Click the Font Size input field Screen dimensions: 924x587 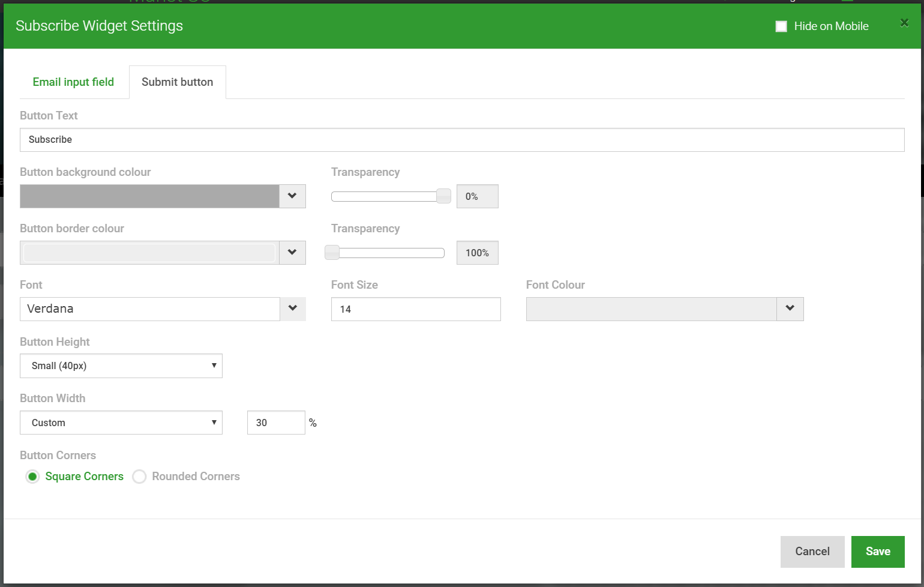pos(416,309)
